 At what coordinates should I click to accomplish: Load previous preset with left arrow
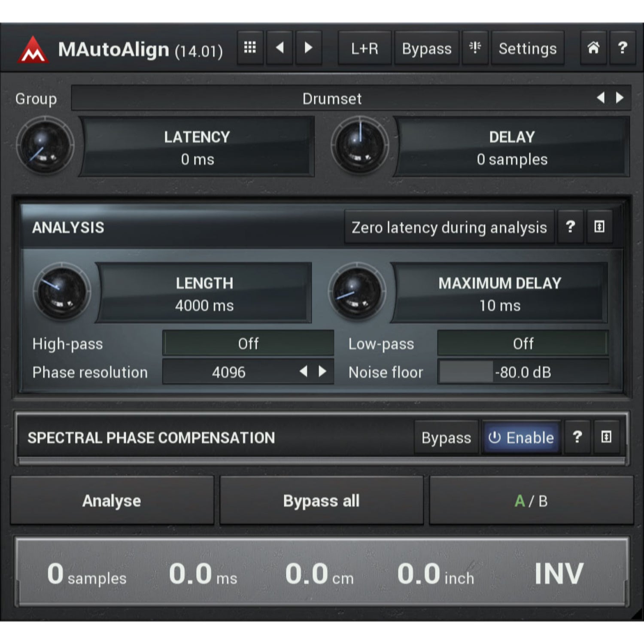279,48
